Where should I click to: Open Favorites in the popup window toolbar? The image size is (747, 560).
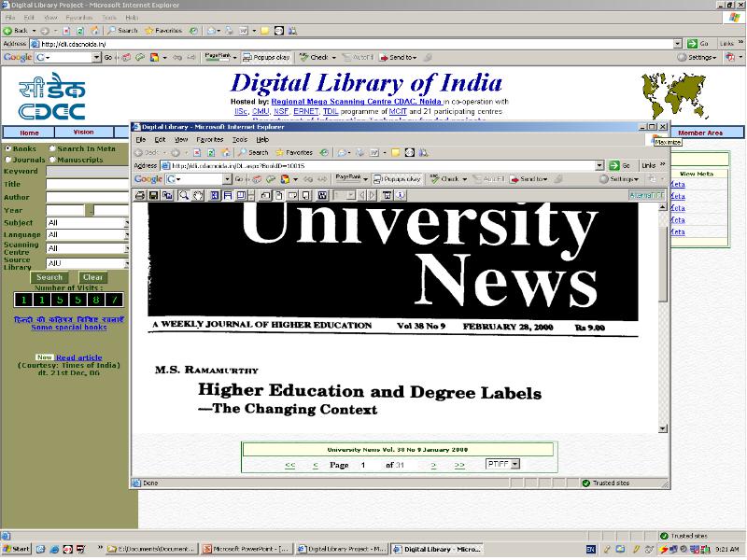[294, 153]
